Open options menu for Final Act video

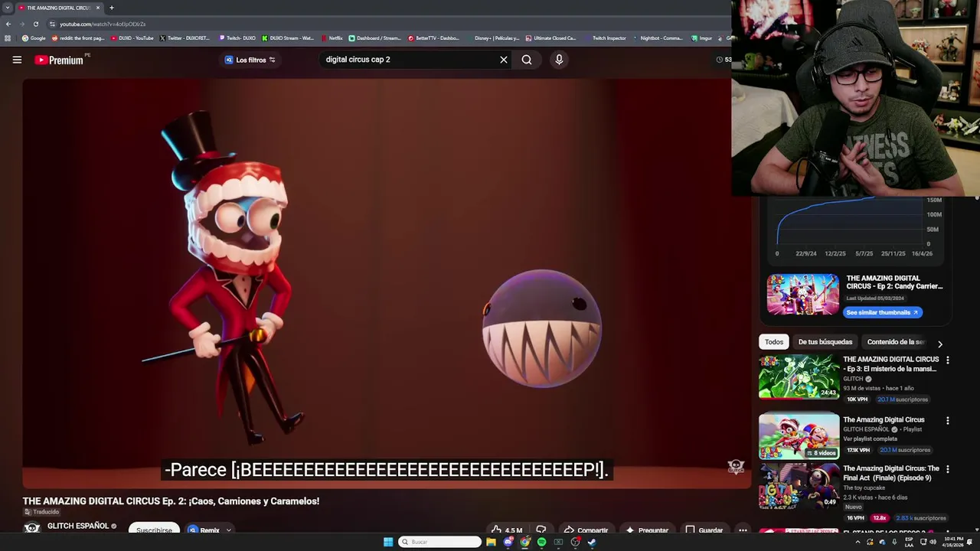pos(947,469)
